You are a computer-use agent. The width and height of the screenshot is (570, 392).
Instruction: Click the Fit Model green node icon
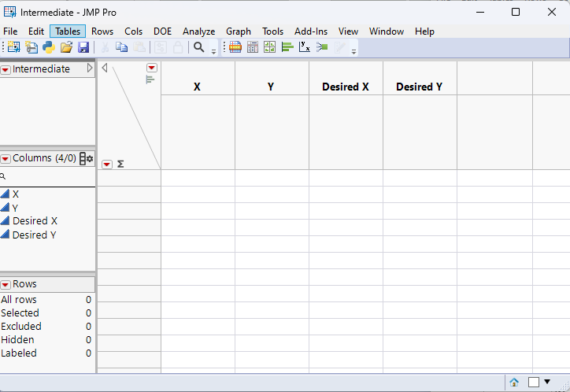click(x=322, y=47)
